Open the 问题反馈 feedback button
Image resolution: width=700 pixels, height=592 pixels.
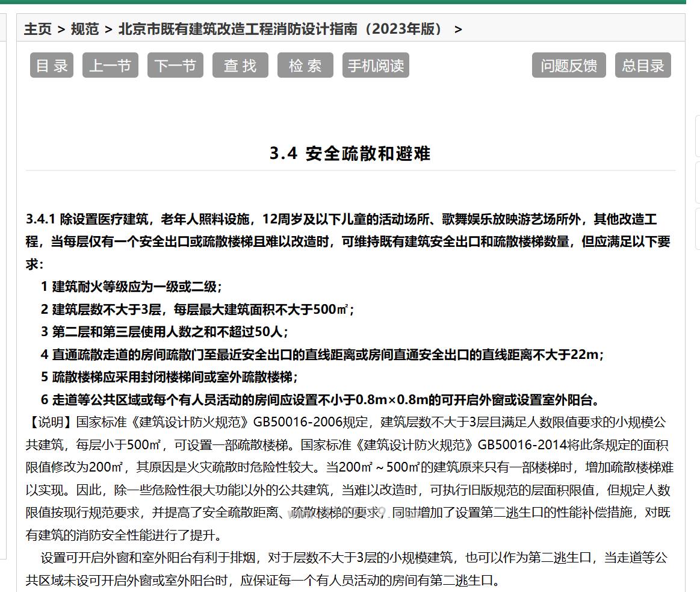(x=569, y=65)
